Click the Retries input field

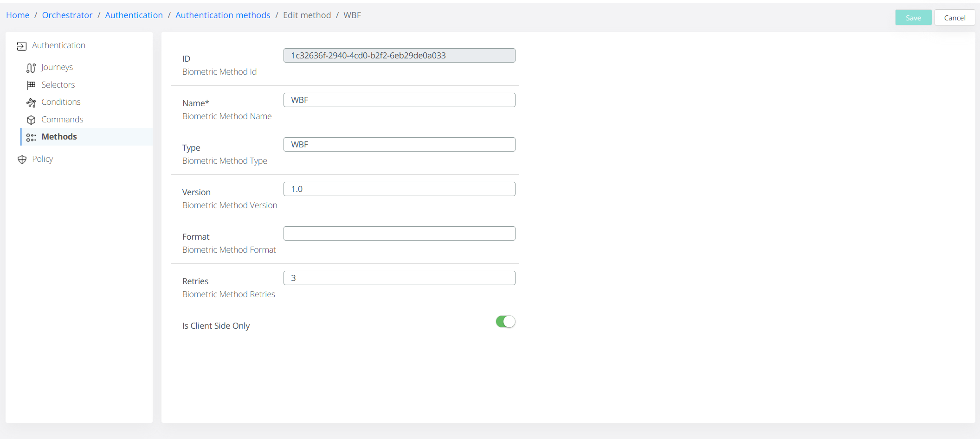tap(399, 278)
